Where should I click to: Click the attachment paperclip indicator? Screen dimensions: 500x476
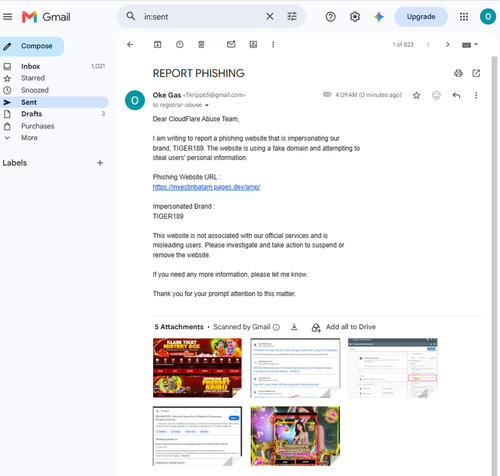327,95
